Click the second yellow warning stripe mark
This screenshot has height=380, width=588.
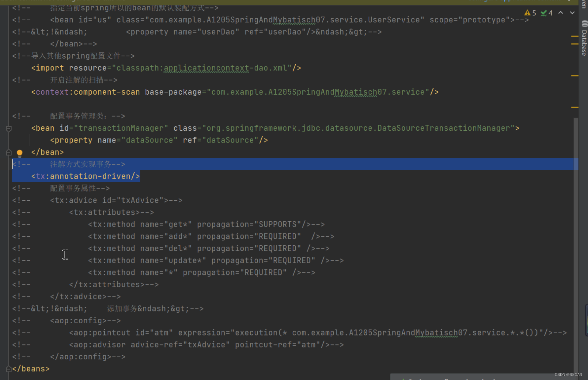point(575,44)
